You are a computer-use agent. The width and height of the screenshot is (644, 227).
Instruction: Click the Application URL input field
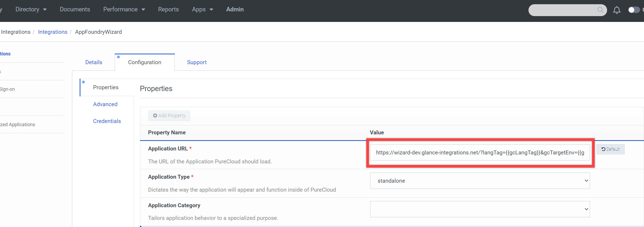[x=480, y=153]
